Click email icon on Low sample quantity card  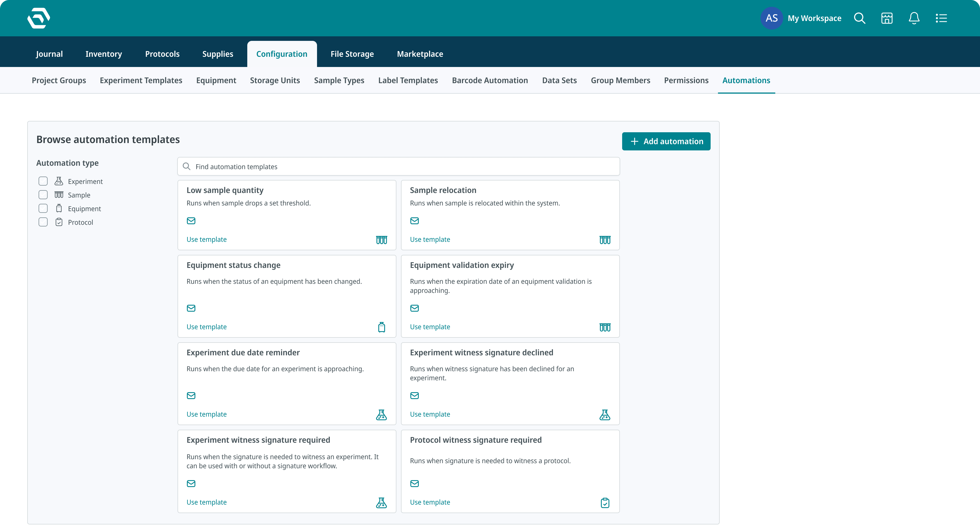click(191, 221)
